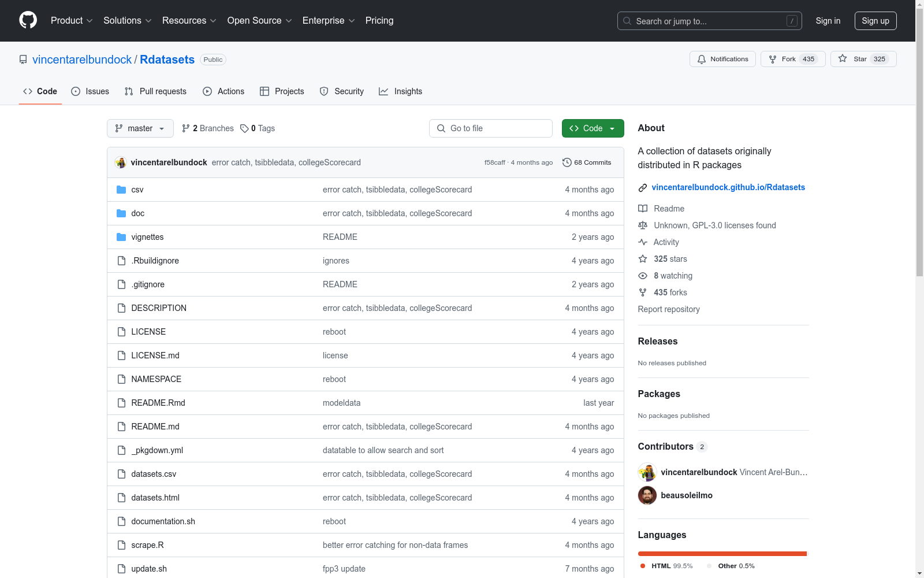Click the magnifier icon in the search bar

[x=627, y=21]
